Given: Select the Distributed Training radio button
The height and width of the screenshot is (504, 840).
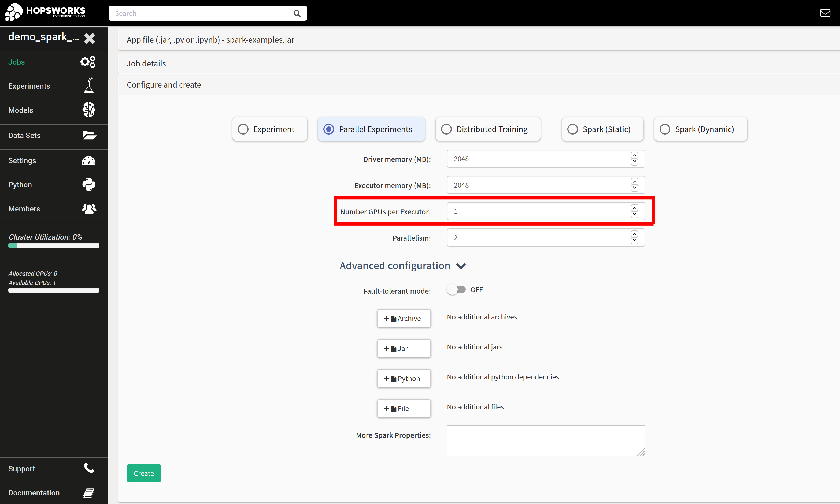Looking at the screenshot, I should pos(446,129).
